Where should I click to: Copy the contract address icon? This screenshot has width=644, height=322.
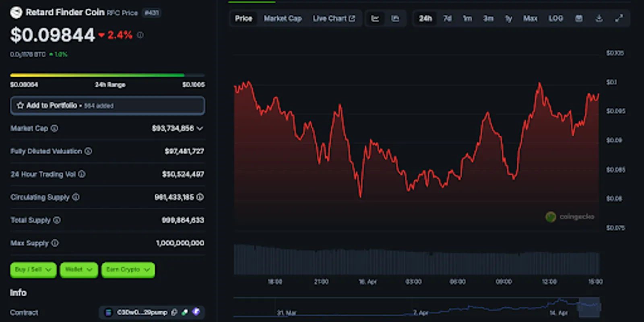(x=174, y=312)
